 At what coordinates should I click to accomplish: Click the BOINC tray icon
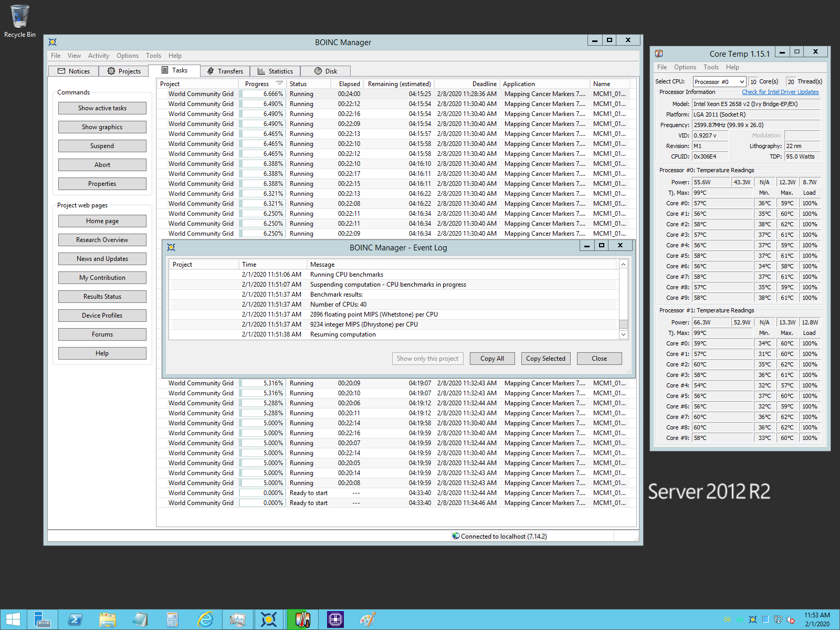[752, 619]
